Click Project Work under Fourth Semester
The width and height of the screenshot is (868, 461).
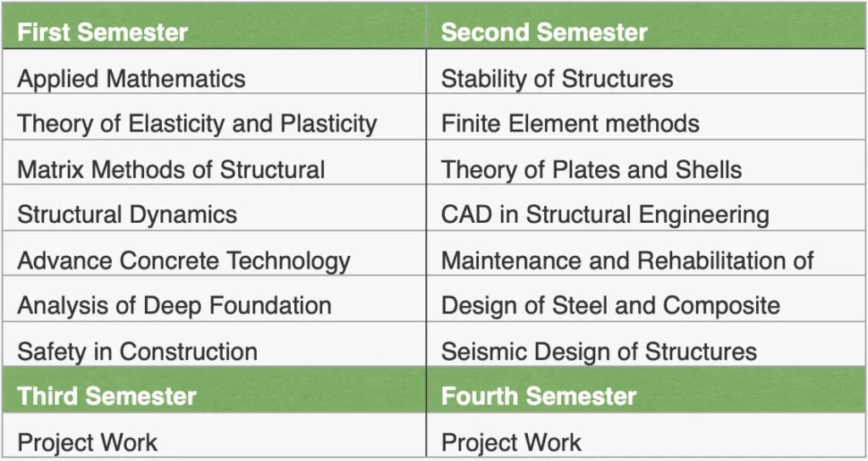pos(511,442)
